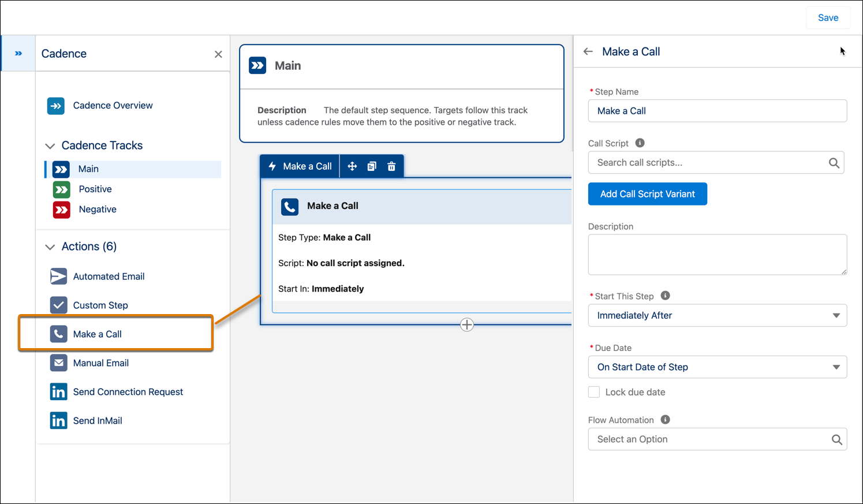Delete the step with the trash icon
Screen dimensions: 863x504
click(x=391, y=166)
